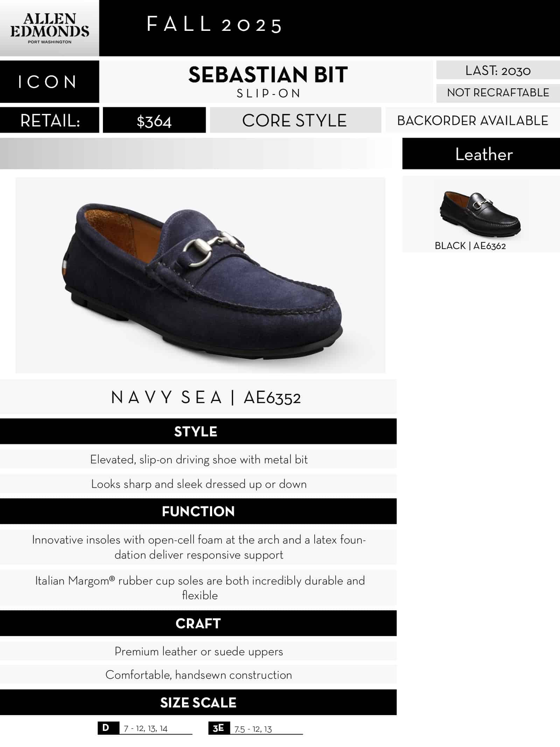Click the SEBASTIAN BIT product title
Screen dimensions: 560x747
[x=268, y=75]
